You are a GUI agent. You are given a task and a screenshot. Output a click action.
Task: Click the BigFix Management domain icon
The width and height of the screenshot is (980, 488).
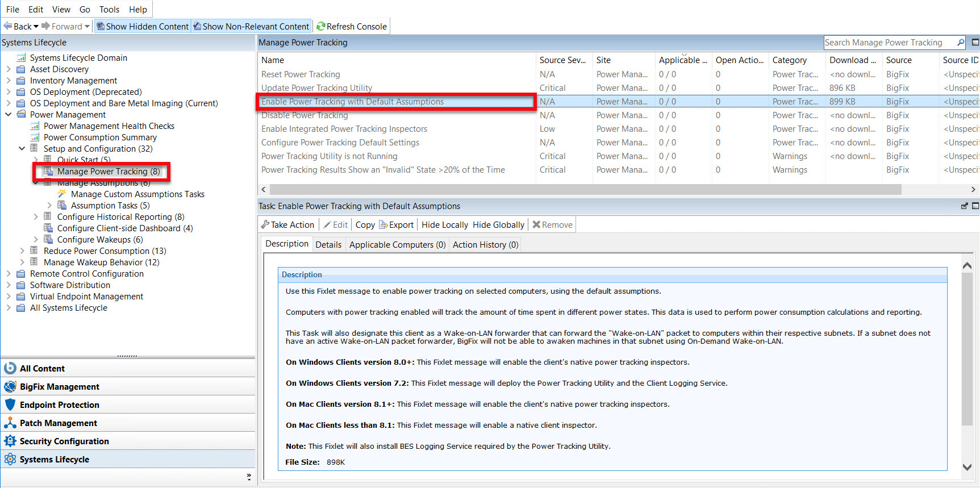[x=10, y=387]
